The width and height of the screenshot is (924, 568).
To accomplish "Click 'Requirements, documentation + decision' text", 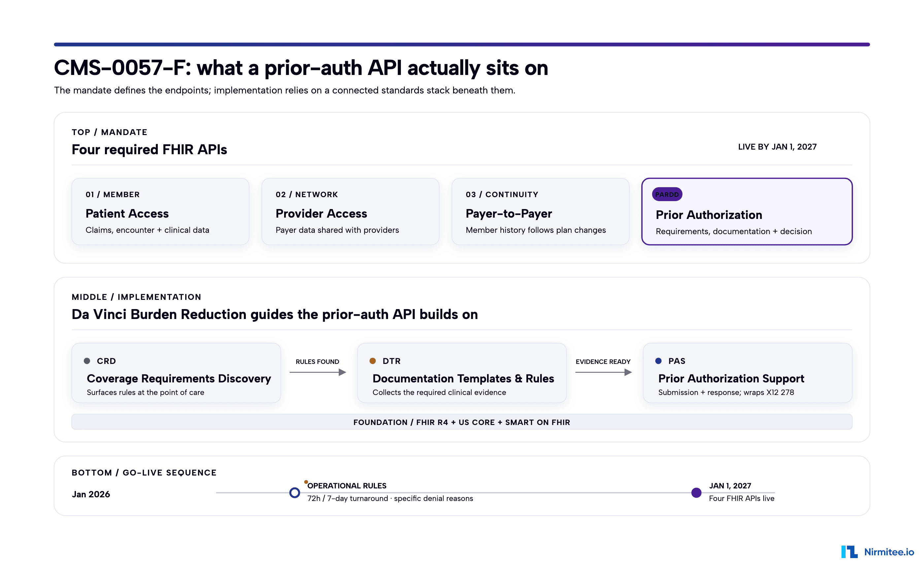I will (x=734, y=231).
